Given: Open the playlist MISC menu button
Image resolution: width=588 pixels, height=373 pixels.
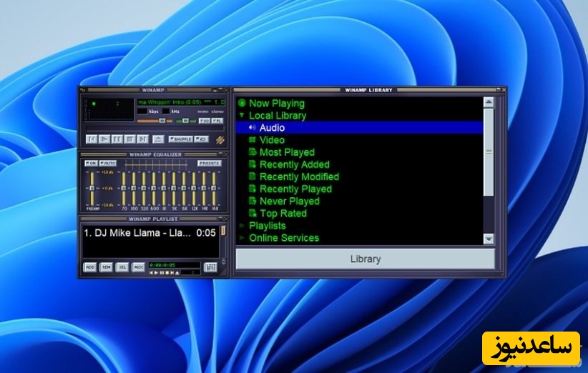Looking at the screenshot, I should tap(138, 267).
